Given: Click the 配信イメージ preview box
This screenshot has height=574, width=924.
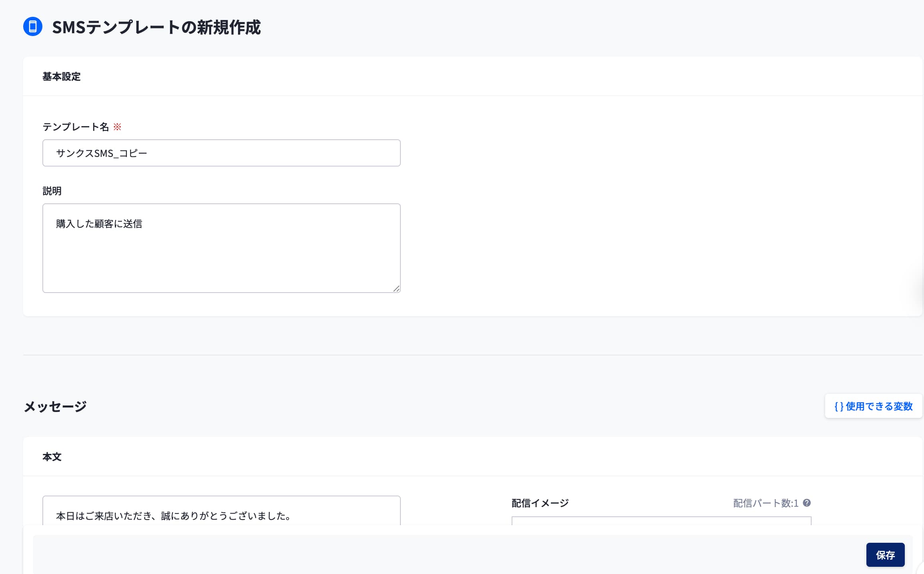Looking at the screenshot, I should click(x=661, y=521).
